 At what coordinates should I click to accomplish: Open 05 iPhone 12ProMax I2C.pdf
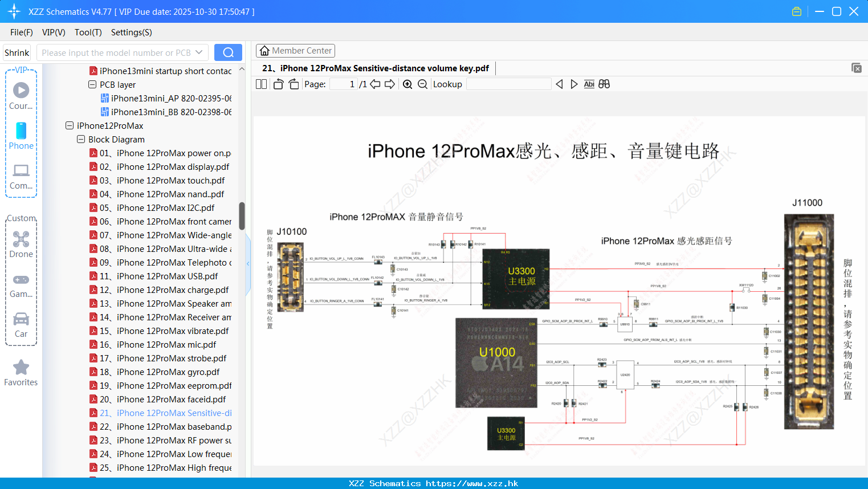(x=152, y=207)
